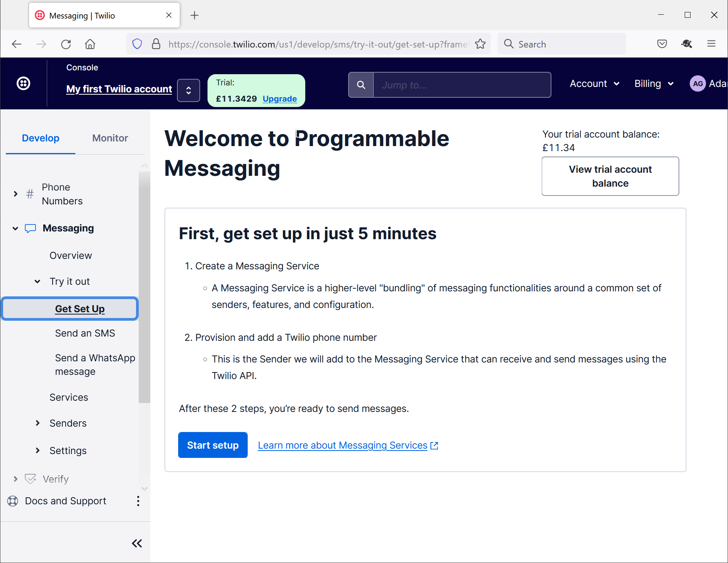Click the Upgrade link in trial badge
This screenshot has width=728, height=563.
coord(280,99)
